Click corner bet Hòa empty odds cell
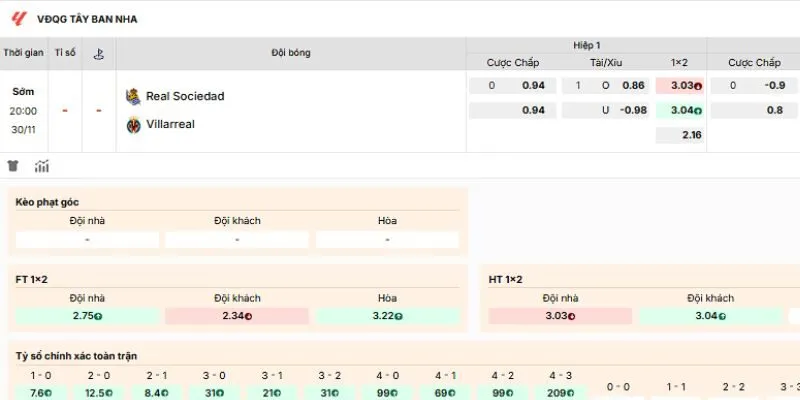Image resolution: width=800 pixels, height=400 pixels. 387,240
